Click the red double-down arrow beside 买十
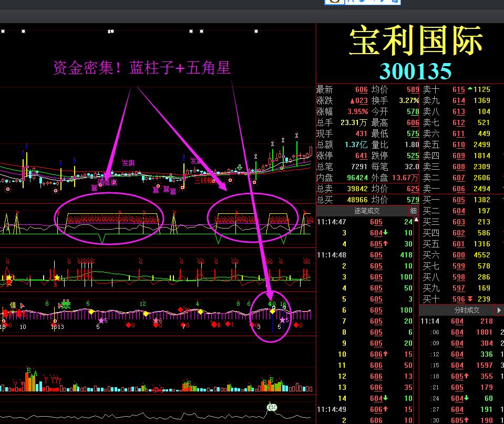The image size is (504, 424). pos(470,299)
